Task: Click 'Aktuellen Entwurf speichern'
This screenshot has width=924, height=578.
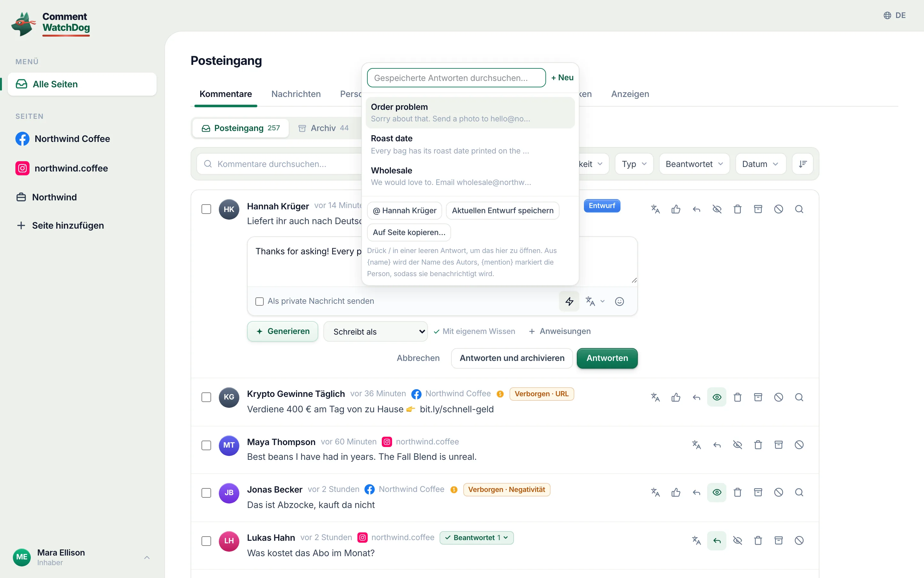Action: 502,211
